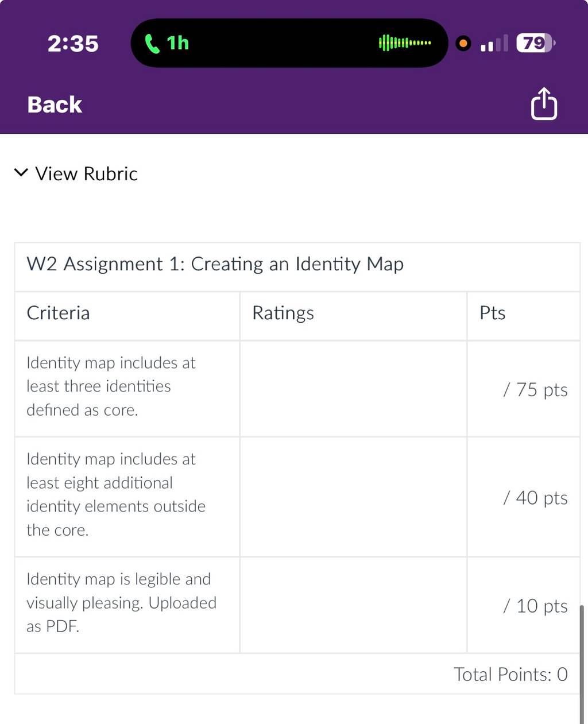
Task: Select the Pts column header
Action: [493, 313]
